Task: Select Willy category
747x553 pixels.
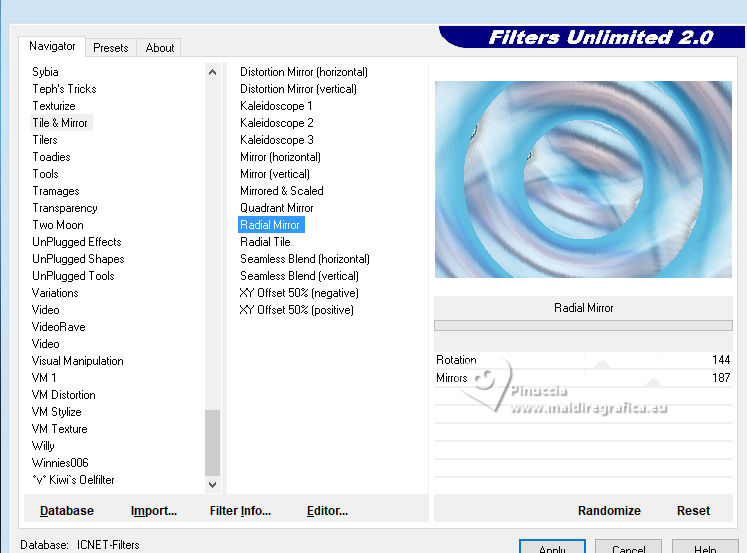Action: [43, 446]
